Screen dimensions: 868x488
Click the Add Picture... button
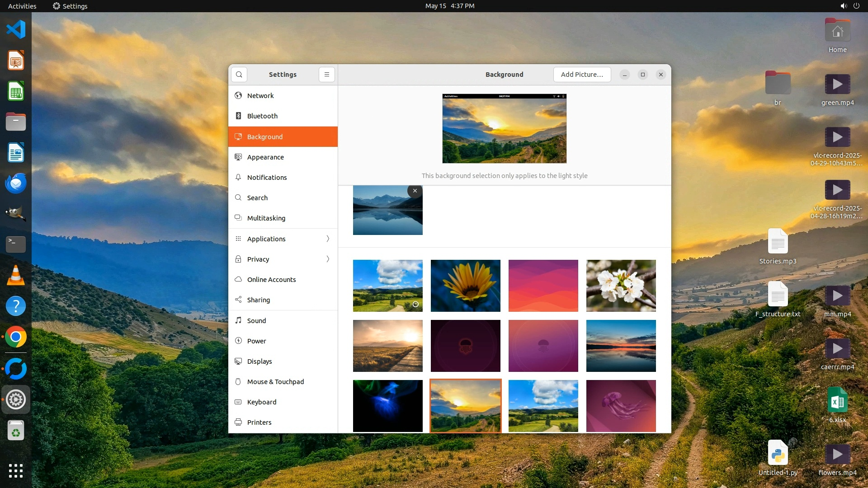click(582, 75)
